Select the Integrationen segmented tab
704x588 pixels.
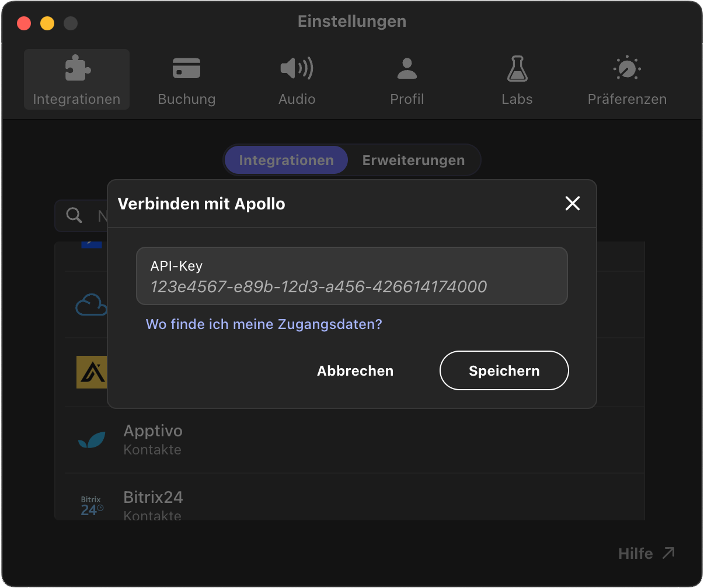(x=286, y=160)
